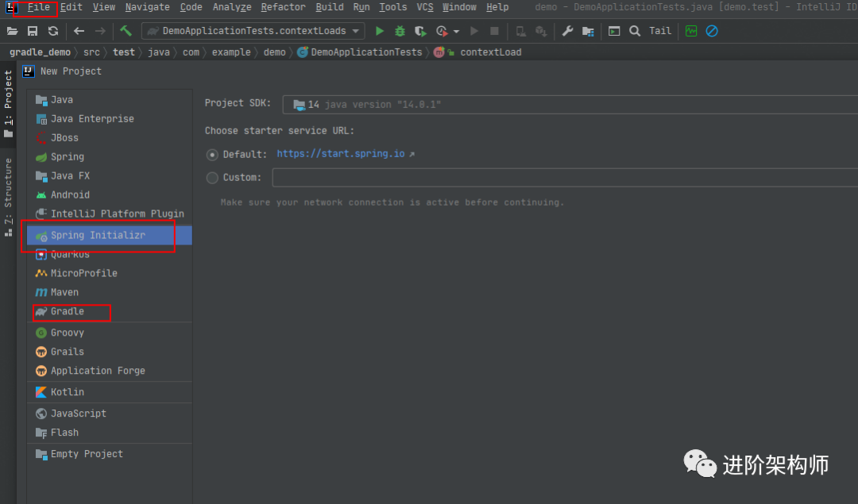Select Flash project type
Image resolution: width=858 pixels, height=504 pixels.
coord(110,433)
